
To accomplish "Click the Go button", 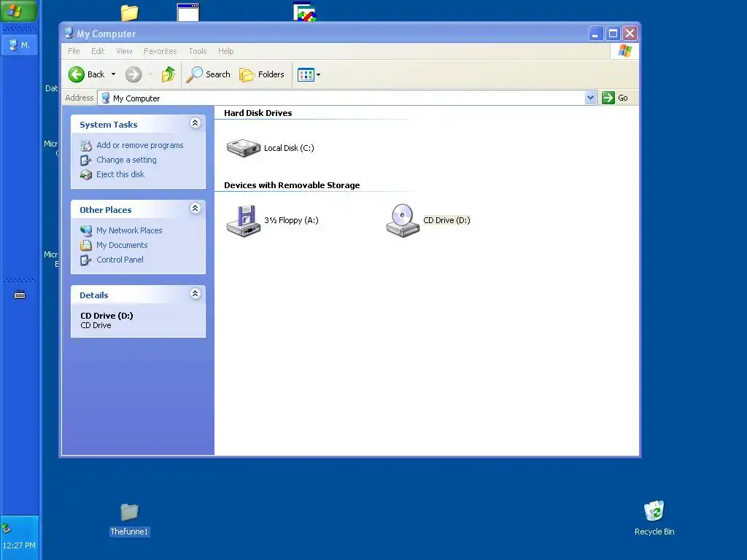I will pyautogui.click(x=615, y=98).
